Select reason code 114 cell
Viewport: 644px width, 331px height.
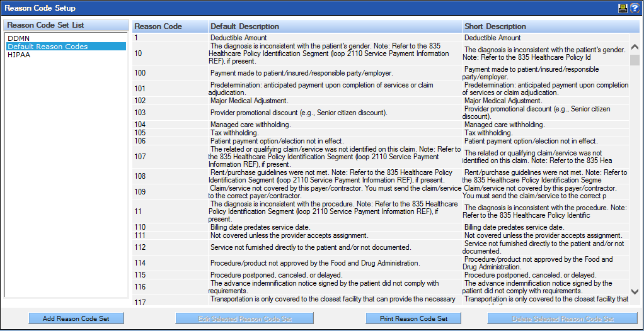click(x=170, y=263)
